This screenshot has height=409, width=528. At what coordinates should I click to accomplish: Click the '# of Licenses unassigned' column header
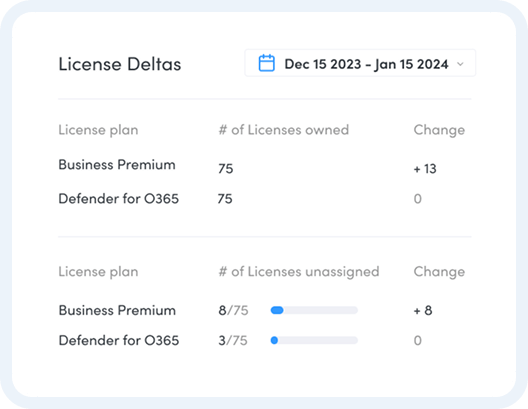point(299,272)
